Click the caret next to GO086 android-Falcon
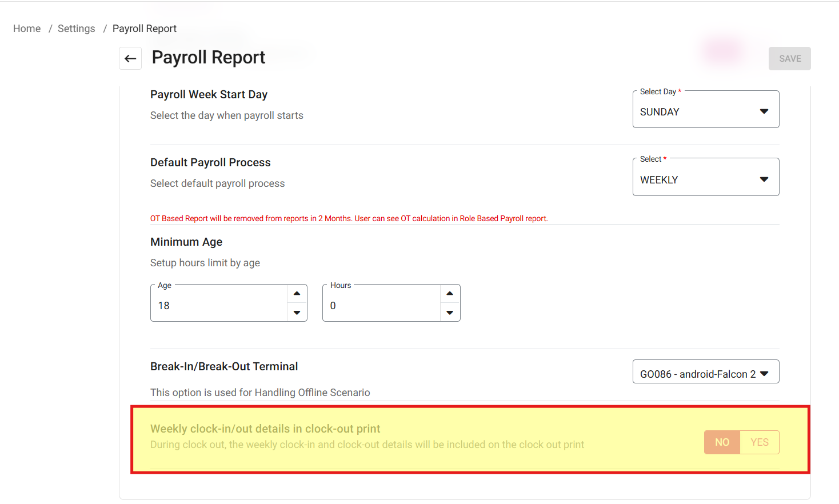 pos(765,374)
